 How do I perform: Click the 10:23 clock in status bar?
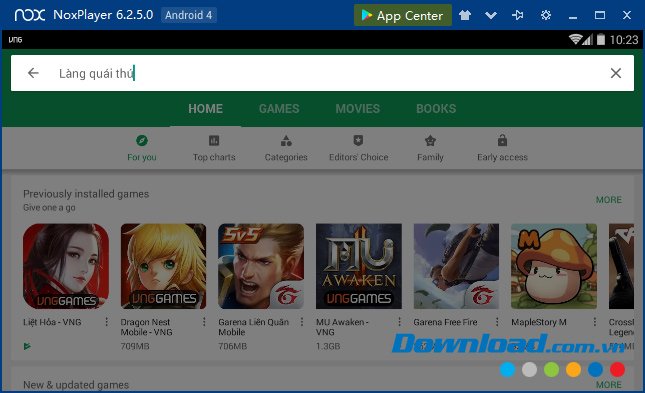(x=624, y=40)
